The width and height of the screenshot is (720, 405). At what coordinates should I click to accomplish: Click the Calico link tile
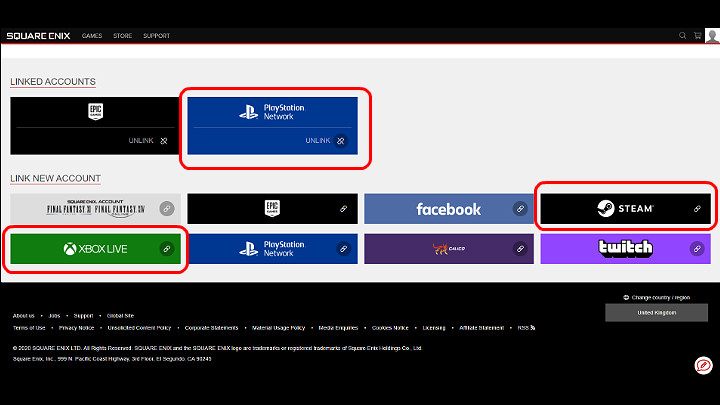click(x=449, y=248)
